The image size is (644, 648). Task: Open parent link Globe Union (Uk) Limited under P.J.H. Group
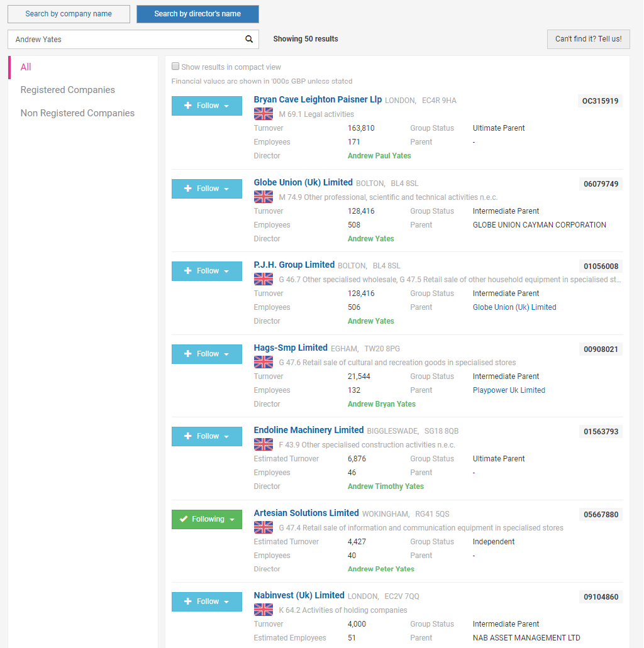tap(514, 307)
